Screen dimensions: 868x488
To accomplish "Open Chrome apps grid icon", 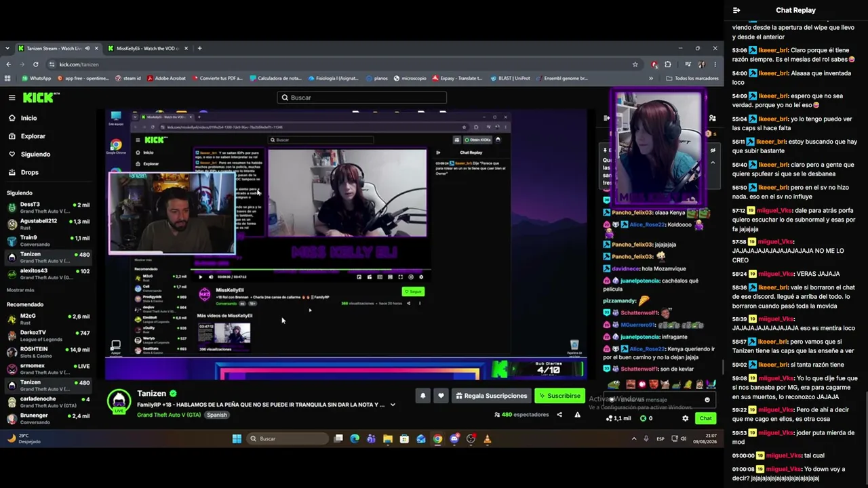I will click(8, 78).
